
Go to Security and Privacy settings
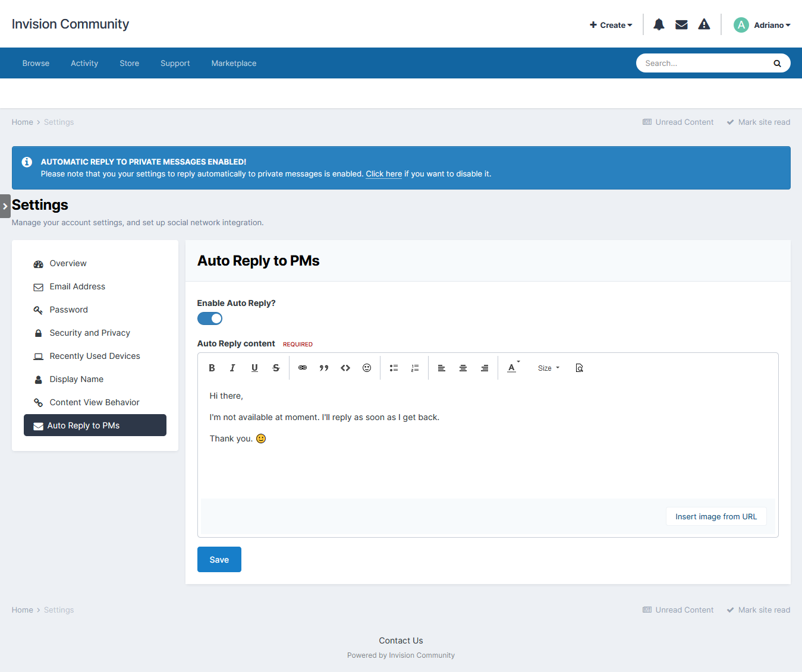coord(90,333)
